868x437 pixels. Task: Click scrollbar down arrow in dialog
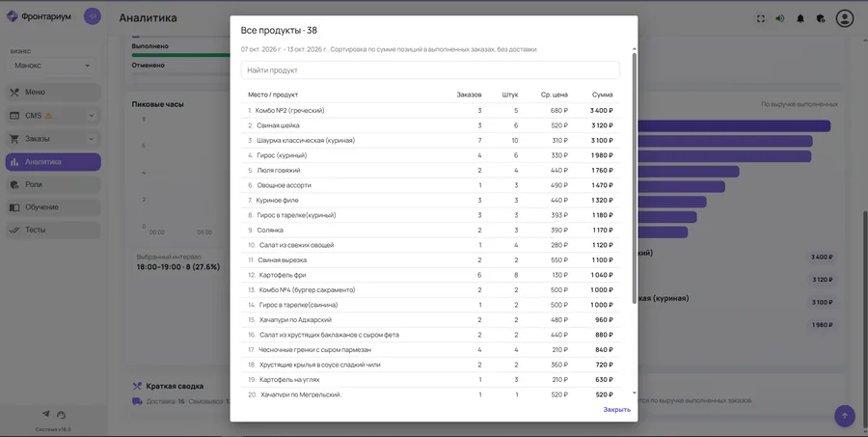(635, 393)
